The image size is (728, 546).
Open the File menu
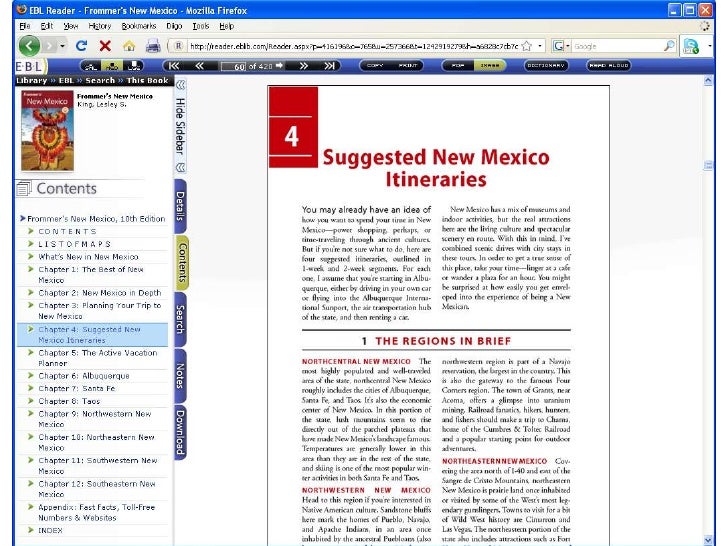(25, 26)
